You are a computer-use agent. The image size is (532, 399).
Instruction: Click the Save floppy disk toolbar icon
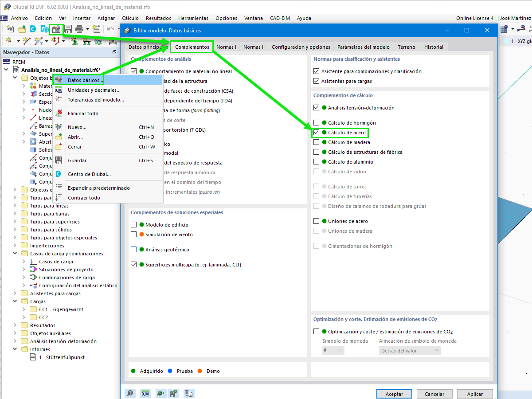68,29
